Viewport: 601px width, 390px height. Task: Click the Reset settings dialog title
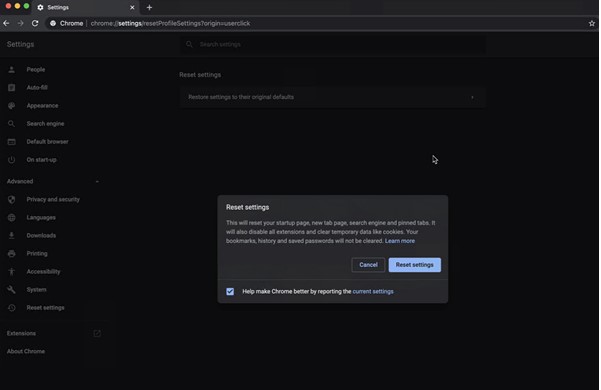(248, 207)
